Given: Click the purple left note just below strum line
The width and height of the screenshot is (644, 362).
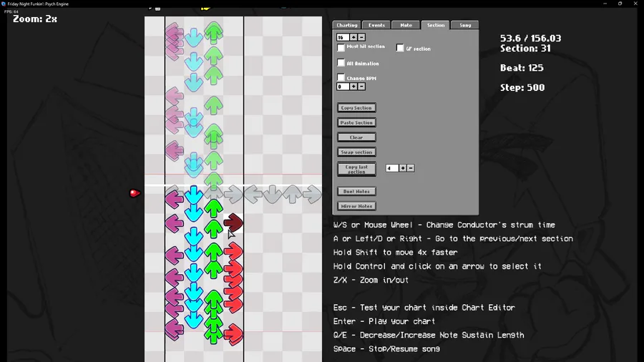Looking at the screenshot, I should [x=174, y=200].
